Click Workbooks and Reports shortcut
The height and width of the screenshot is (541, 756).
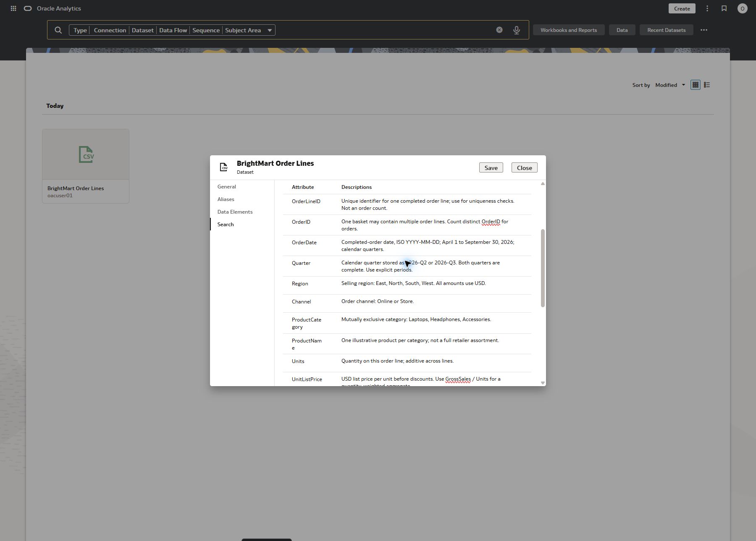[569, 30]
